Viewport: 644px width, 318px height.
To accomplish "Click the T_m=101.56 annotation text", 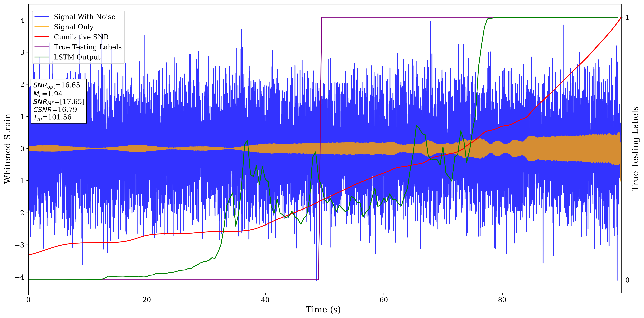I will pyautogui.click(x=52, y=117).
